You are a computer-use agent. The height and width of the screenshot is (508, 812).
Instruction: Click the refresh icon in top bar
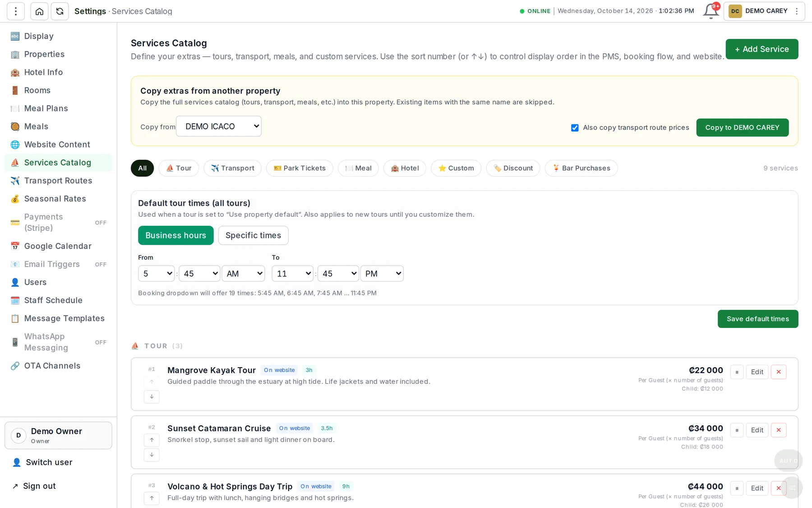(60, 11)
